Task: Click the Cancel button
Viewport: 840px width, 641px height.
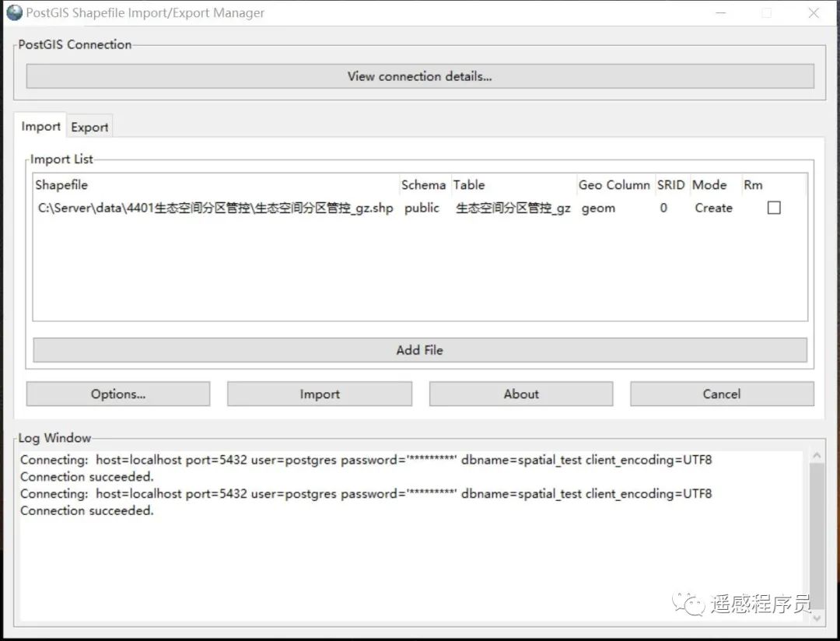Action: 722,394
